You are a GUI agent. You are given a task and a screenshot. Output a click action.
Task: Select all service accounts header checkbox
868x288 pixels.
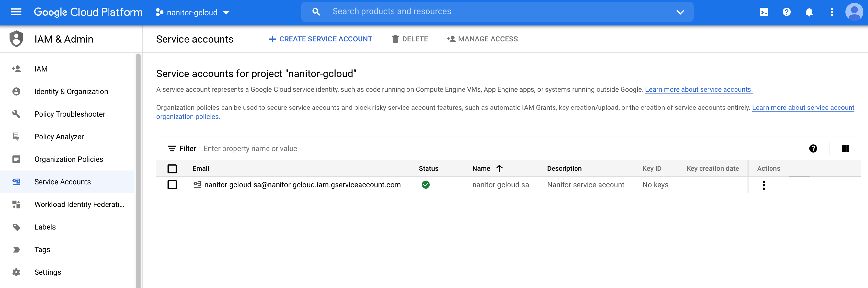click(172, 169)
